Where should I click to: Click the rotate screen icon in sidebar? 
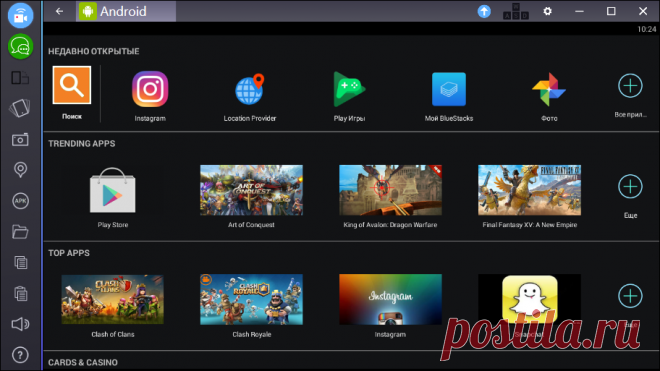20,108
